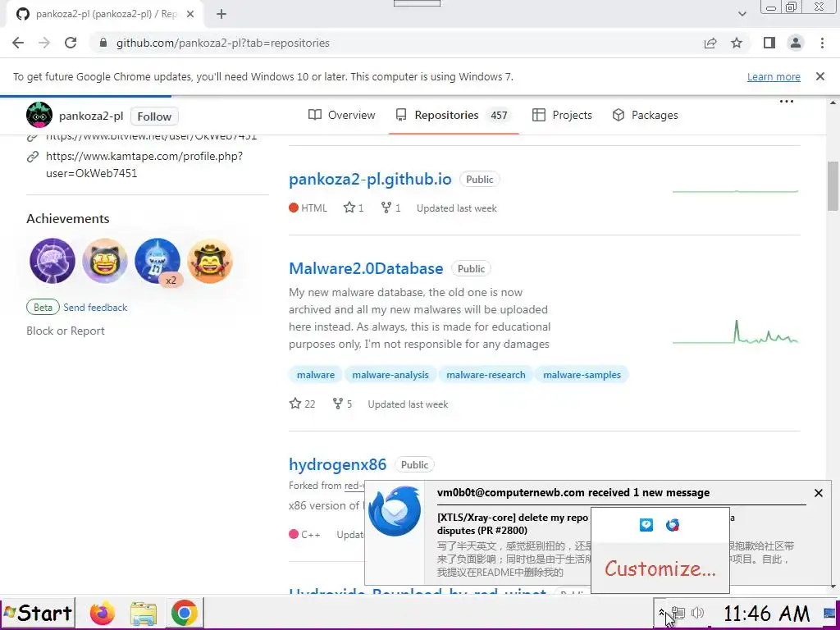Viewport: 840px width, 630px height.
Task: Open the kamtape.com profile link
Action: click(x=144, y=164)
